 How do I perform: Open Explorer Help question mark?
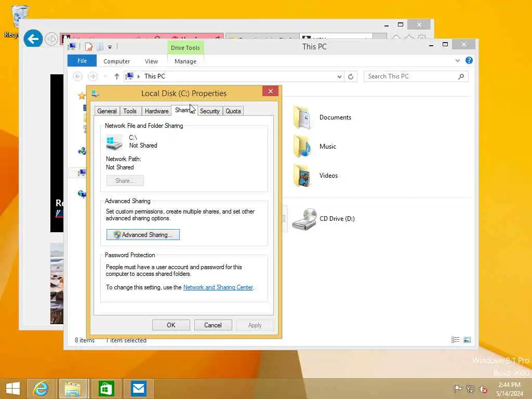tap(469, 60)
